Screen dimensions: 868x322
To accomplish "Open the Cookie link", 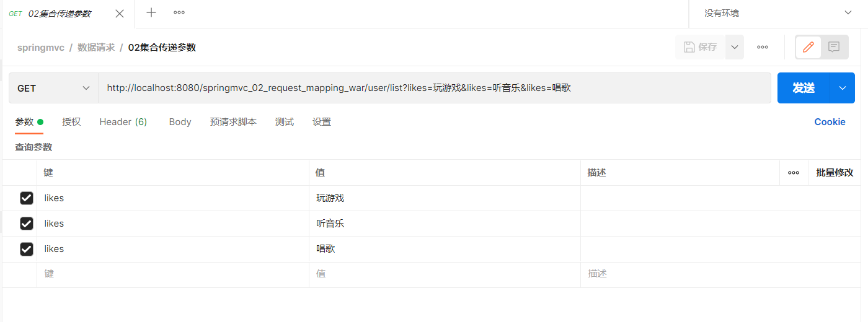I will pos(830,122).
